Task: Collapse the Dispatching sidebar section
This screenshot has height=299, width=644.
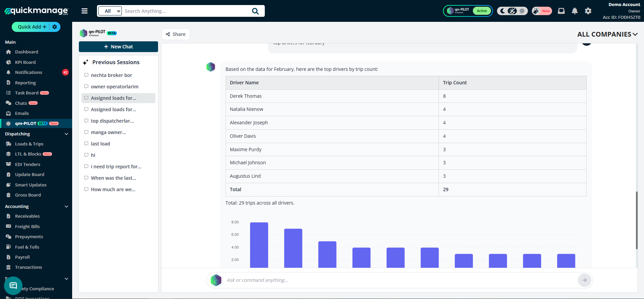Action: [x=66, y=134]
